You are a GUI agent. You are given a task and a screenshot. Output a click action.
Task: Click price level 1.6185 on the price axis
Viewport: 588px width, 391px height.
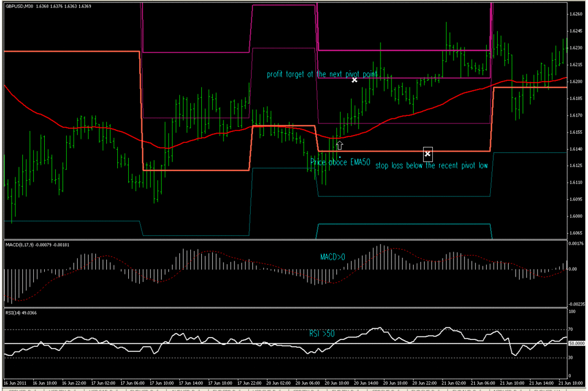[575, 99]
